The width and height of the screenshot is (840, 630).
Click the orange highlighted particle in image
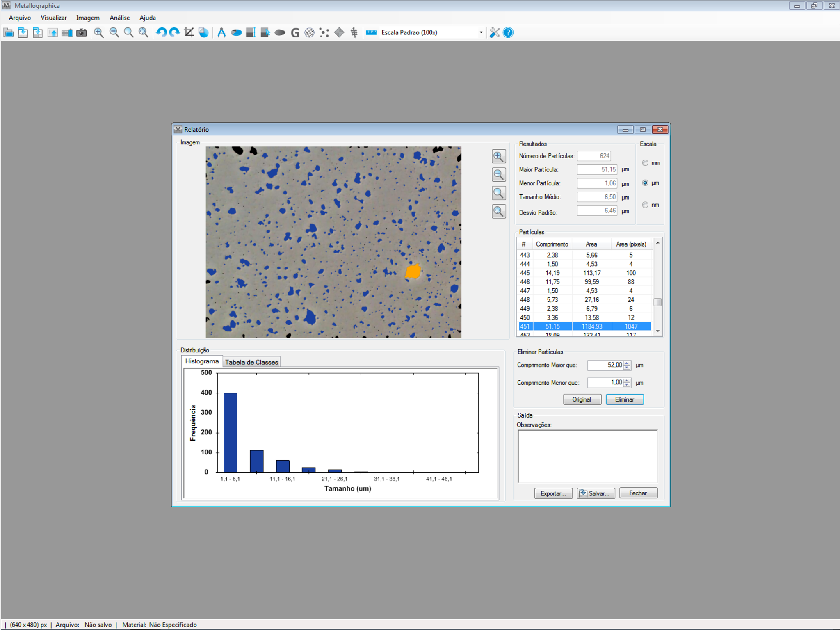coord(413,272)
